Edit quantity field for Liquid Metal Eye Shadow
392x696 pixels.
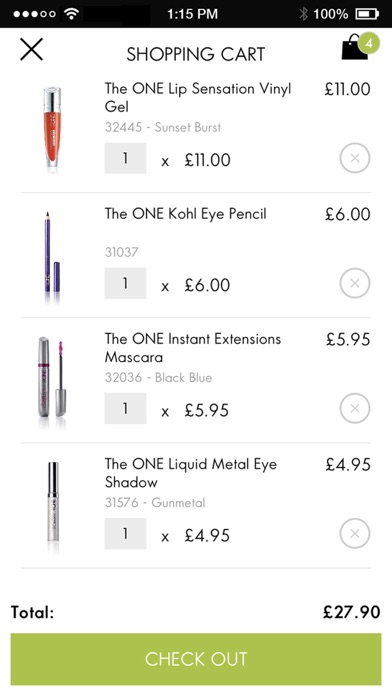point(125,534)
